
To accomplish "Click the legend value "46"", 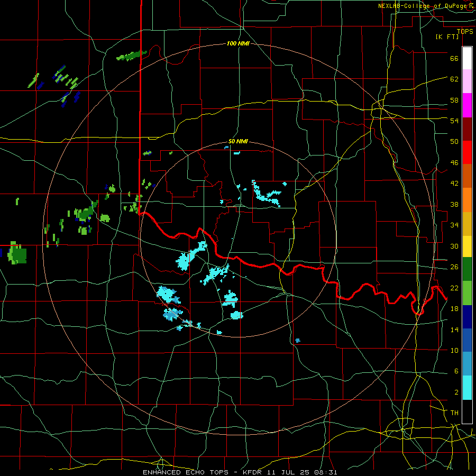I will click(x=454, y=163).
